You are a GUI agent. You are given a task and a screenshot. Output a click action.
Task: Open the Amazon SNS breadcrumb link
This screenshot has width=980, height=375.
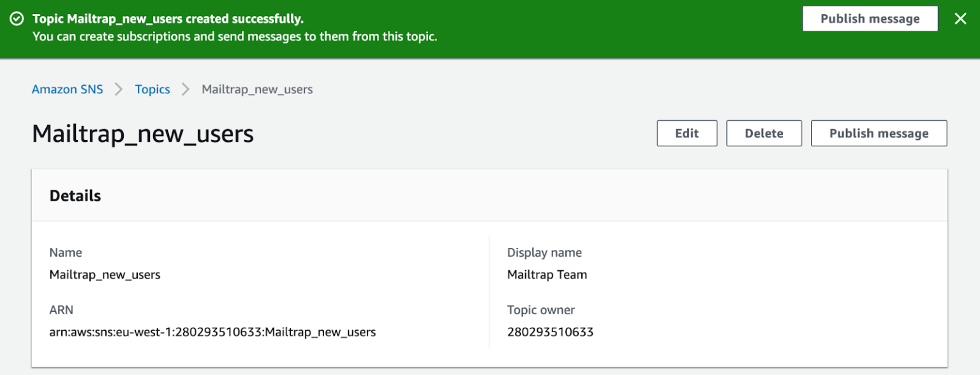[67, 89]
